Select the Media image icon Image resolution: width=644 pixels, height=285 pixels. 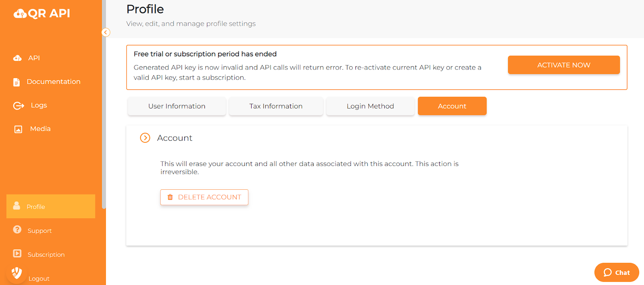click(x=18, y=129)
